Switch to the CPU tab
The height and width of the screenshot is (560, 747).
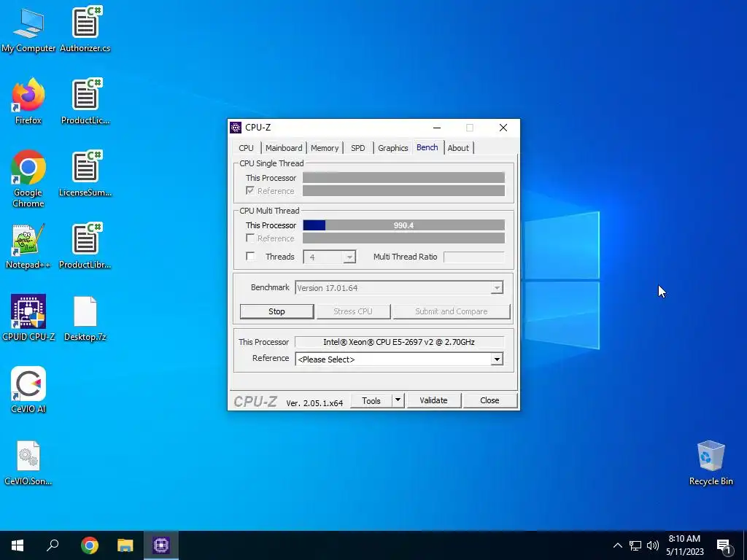point(247,148)
